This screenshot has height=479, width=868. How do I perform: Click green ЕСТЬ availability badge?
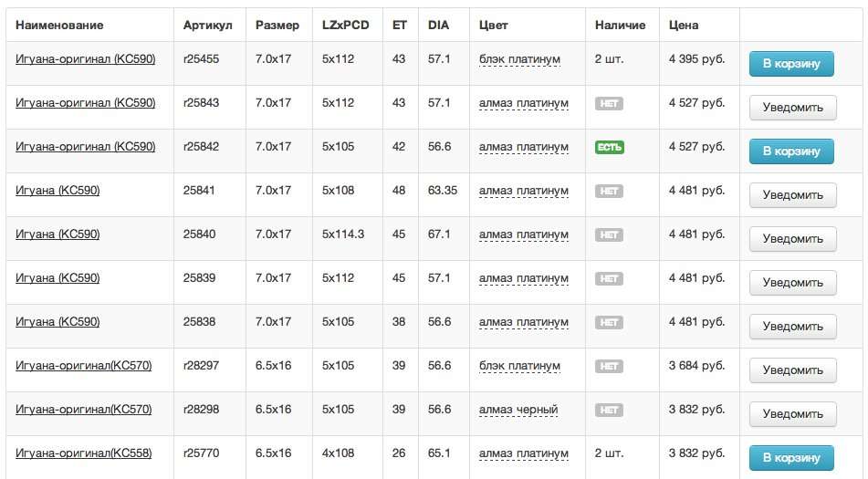click(x=610, y=147)
